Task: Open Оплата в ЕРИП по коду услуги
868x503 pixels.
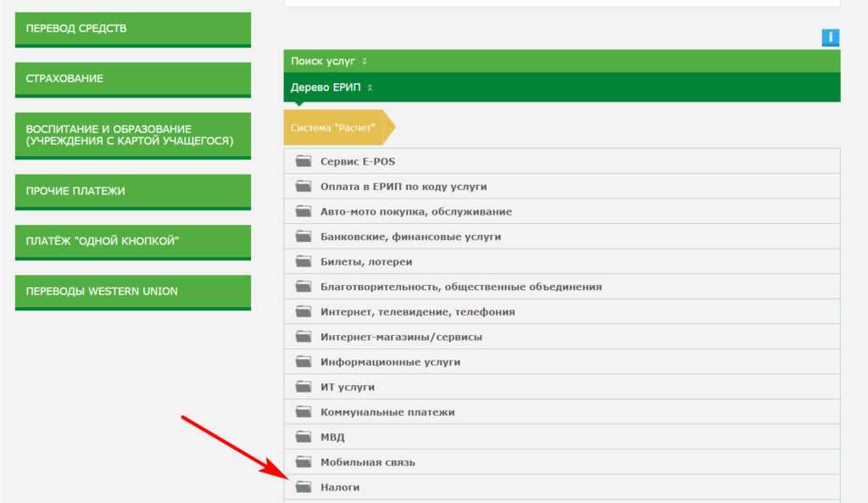Action: coord(403,187)
